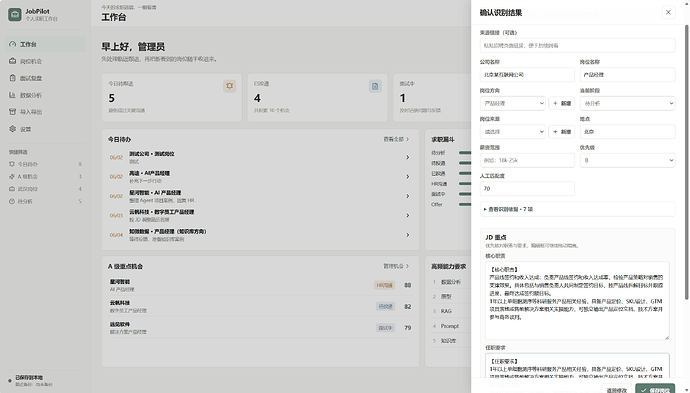690x393 pixels.
Task: Click inside the 核心职责 text area
Action: tap(577, 301)
